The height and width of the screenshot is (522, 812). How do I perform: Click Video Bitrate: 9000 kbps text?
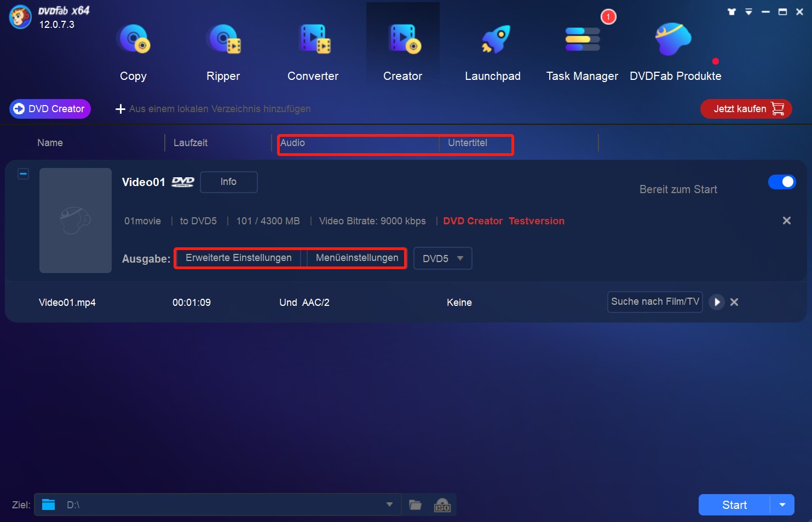372,221
